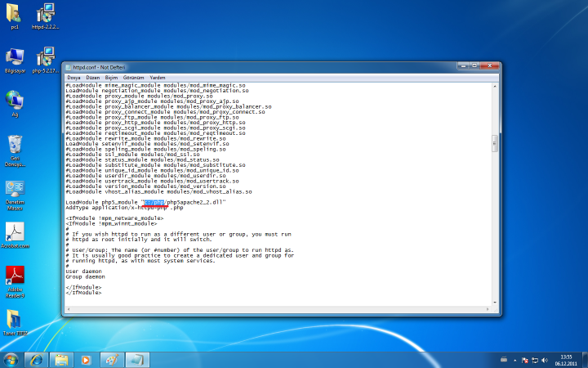Click the scroll-down arrow in Notepad
Screen dimensions: 588x368
tap(494, 300)
